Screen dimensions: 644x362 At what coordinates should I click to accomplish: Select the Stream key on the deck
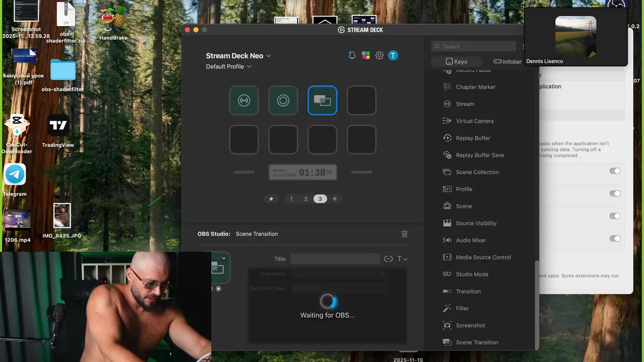pyautogui.click(x=244, y=101)
